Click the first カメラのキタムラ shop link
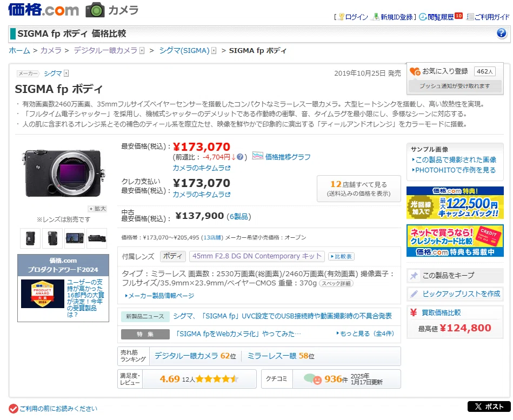The image size is (513, 420). [202, 168]
